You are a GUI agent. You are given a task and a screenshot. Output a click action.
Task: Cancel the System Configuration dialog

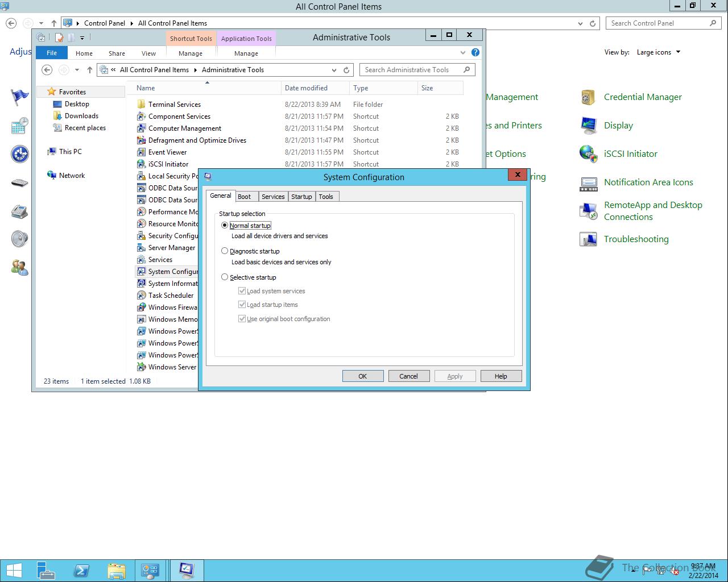[408, 376]
